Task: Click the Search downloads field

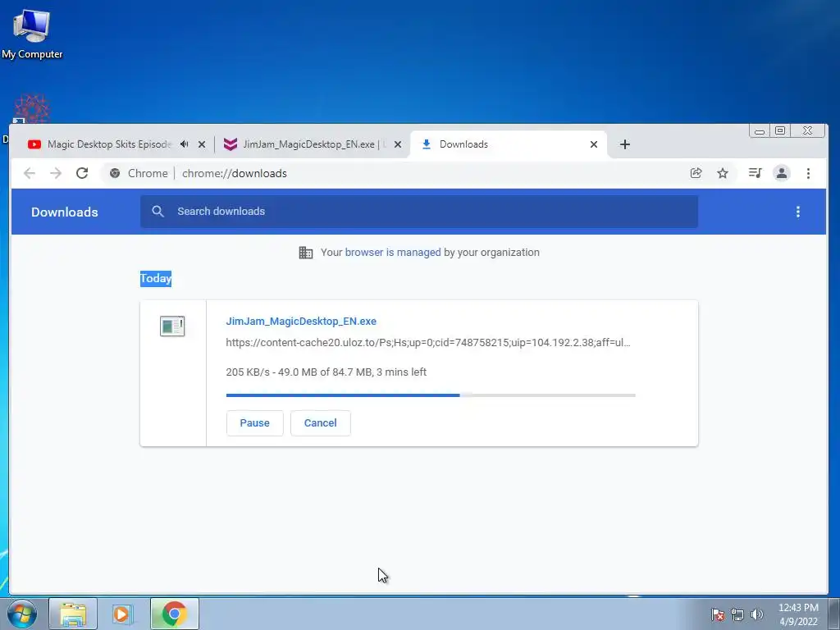Action: point(419,211)
